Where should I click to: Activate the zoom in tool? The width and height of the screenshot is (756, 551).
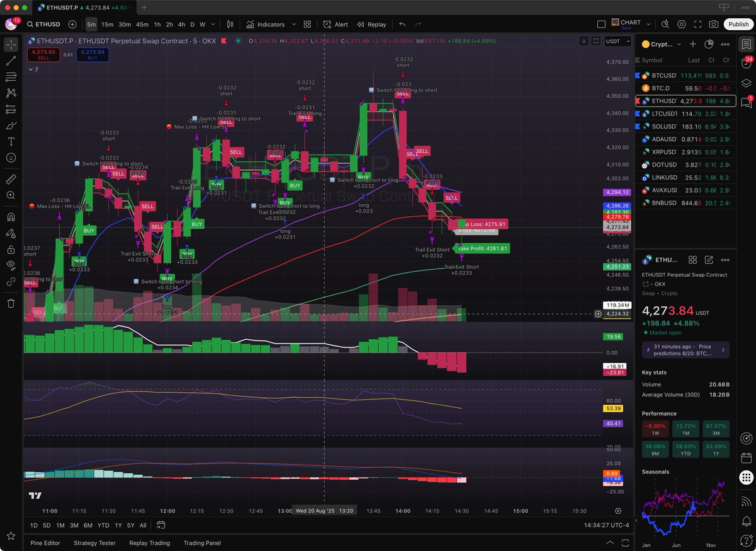11,195
